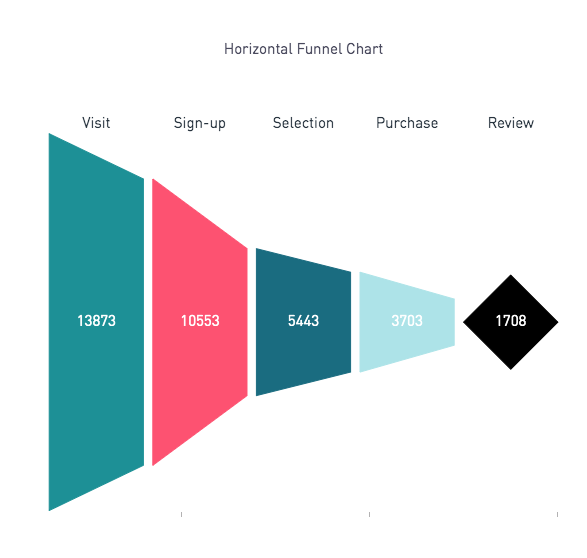
Task: Click the Horizontal Funnel Chart title
Action: click(x=303, y=49)
